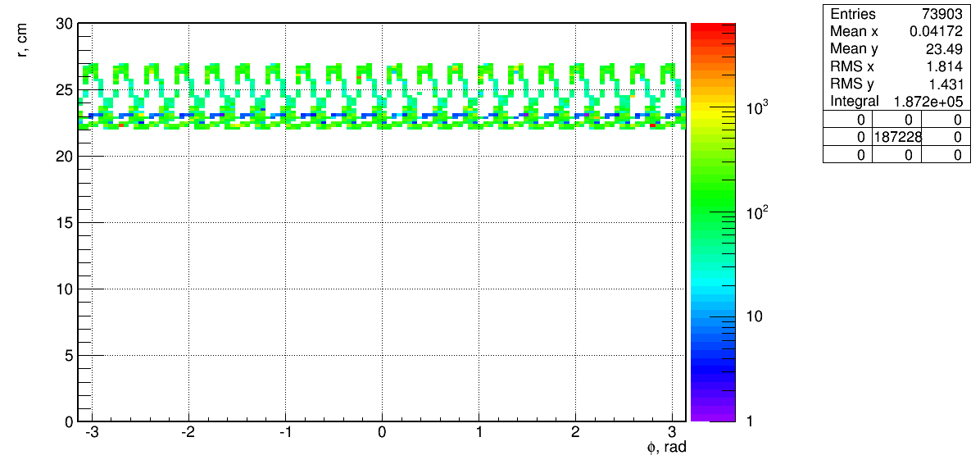Click the 'Integral' label in stats box
Image resolution: width=980 pixels, height=469 pixels.
pyautogui.click(x=855, y=102)
